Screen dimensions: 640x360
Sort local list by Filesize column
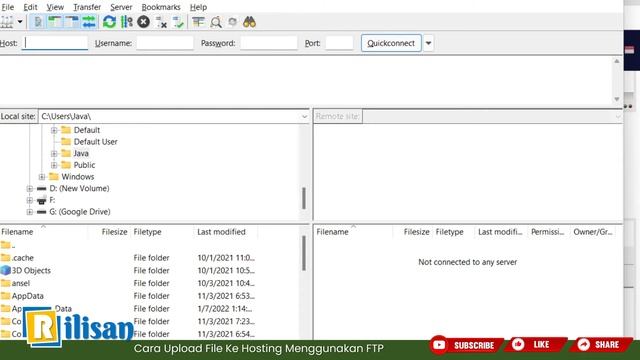[109, 232]
